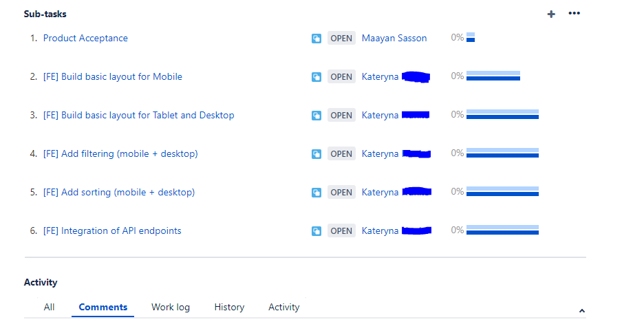Open [FE] Add filtering (mobile + desktop)
This screenshot has height=333, width=644.
(120, 154)
